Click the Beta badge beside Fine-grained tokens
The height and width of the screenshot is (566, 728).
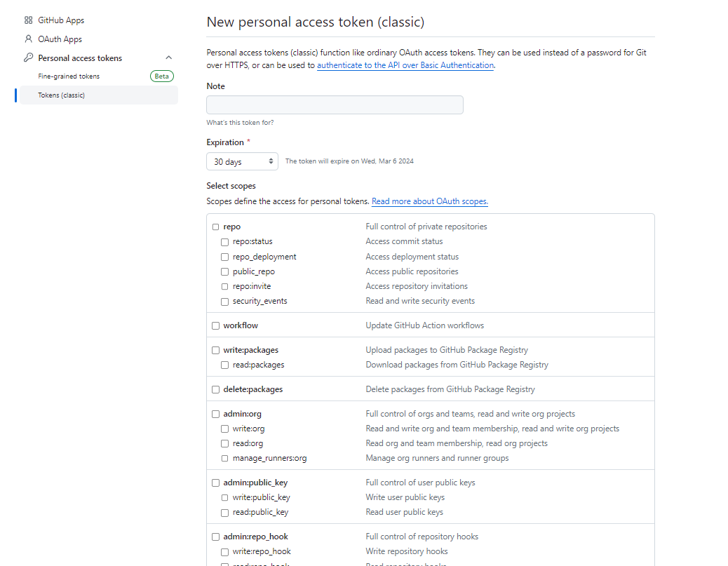pos(162,76)
